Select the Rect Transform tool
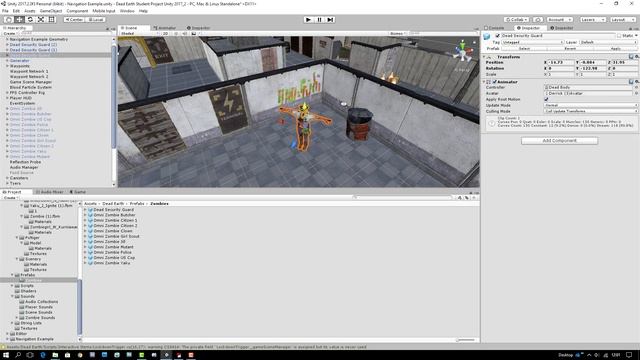The height and width of the screenshot is (360, 640). point(51,20)
